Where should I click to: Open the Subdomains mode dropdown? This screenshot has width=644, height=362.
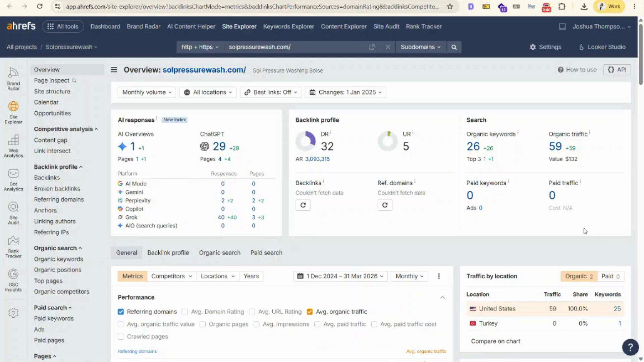tap(421, 47)
